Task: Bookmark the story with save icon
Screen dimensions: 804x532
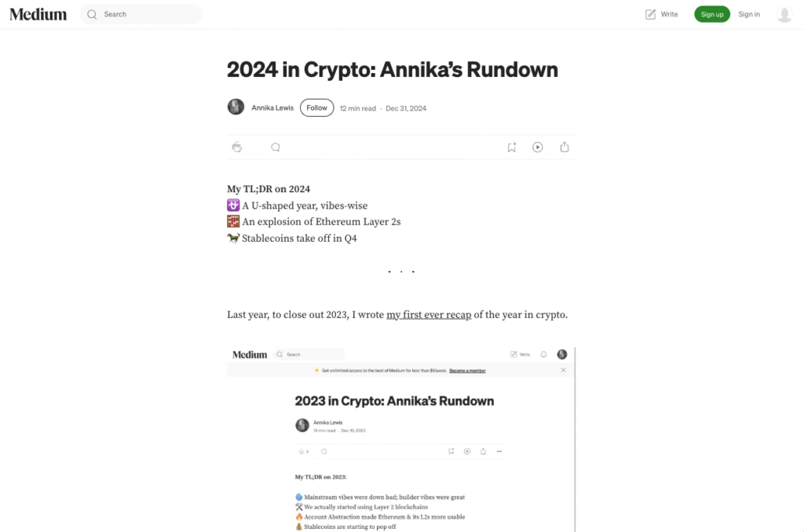Action: click(x=512, y=147)
